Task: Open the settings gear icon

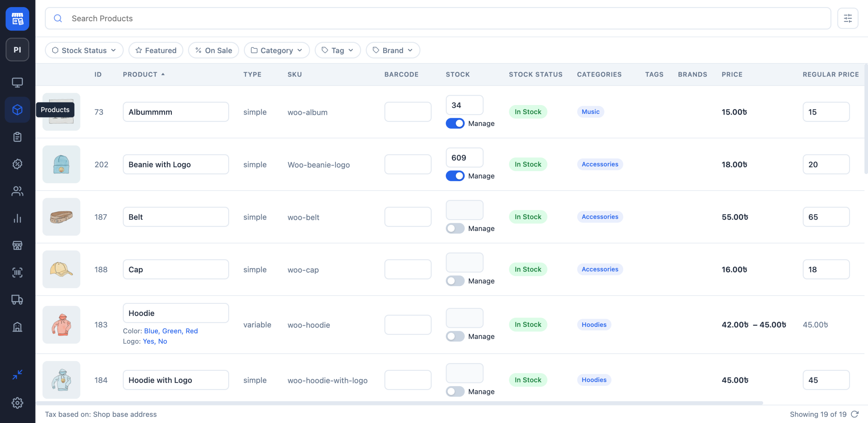Action: [x=17, y=403]
